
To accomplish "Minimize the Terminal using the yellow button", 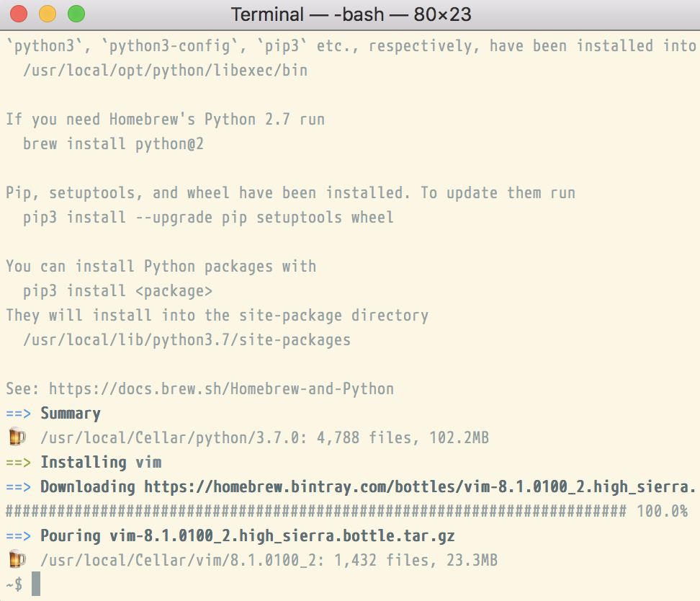I will pos(48,14).
